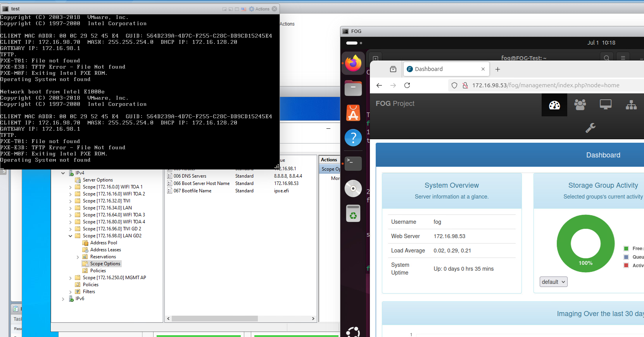
Task: Click the insecure connection lock icon
Action: click(x=465, y=85)
